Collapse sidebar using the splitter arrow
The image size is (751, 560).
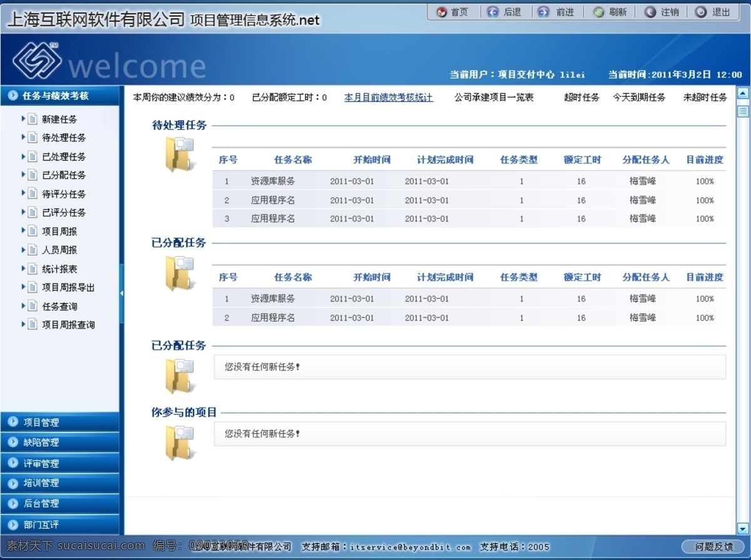pyautogui.click(x=121, y=293)
